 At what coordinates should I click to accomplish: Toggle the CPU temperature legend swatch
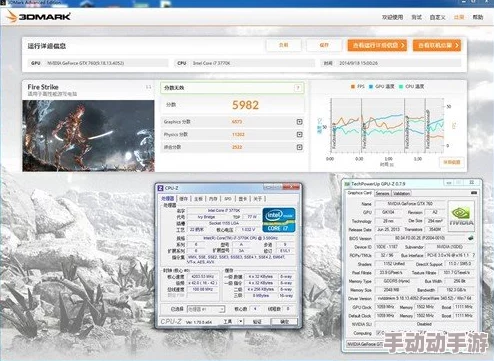(x=401, y=87)
